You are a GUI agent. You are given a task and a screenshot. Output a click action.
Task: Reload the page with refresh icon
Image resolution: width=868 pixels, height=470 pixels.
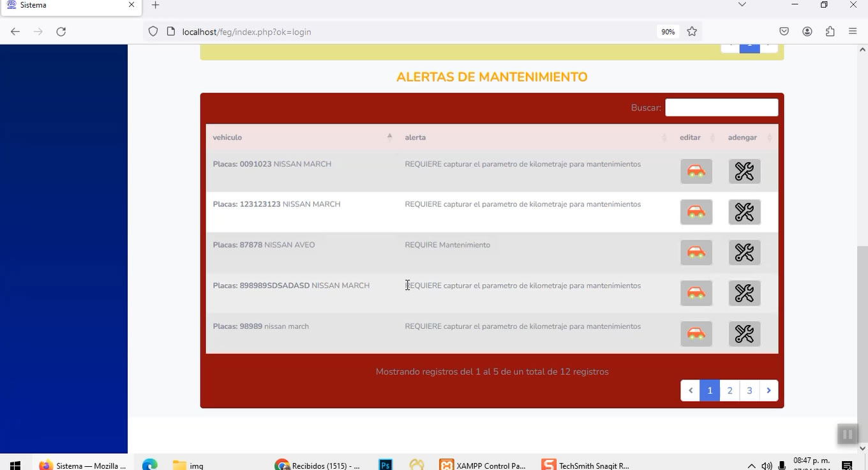click(61, 31)
